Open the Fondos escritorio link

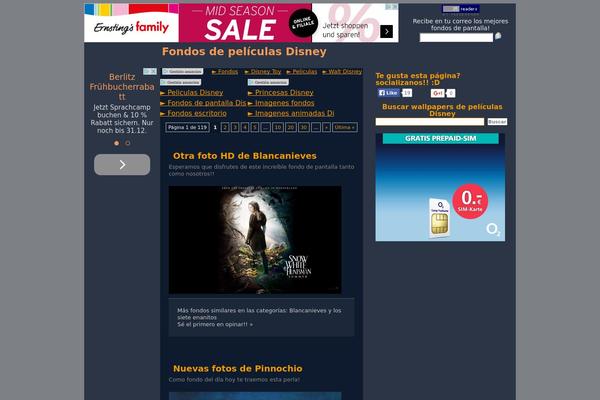[x=194, y=113]
